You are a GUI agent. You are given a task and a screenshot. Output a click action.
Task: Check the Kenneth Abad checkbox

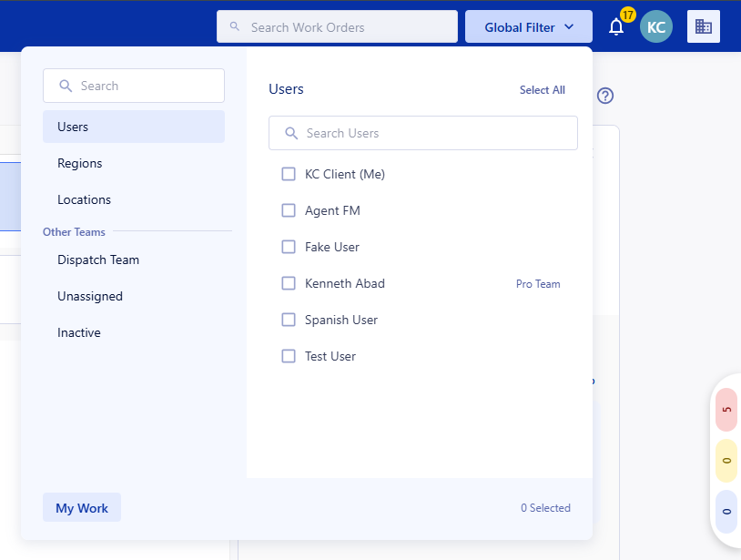[x=289, y=283]
